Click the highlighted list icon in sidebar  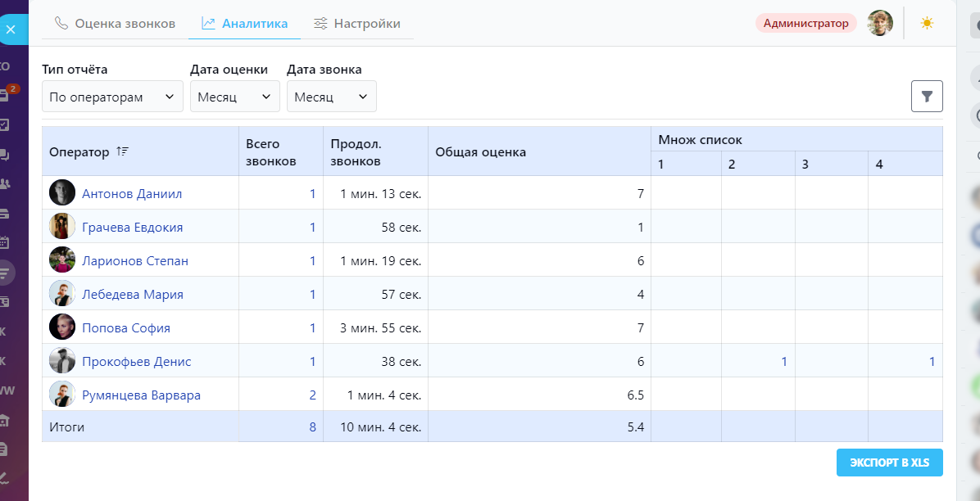(x=6, y=272)
